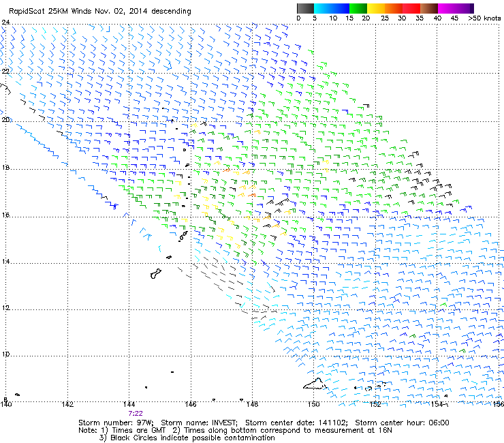Click the '35' legend scale label
This screenshot has height=443, width=504.
(x=420, y=18)
